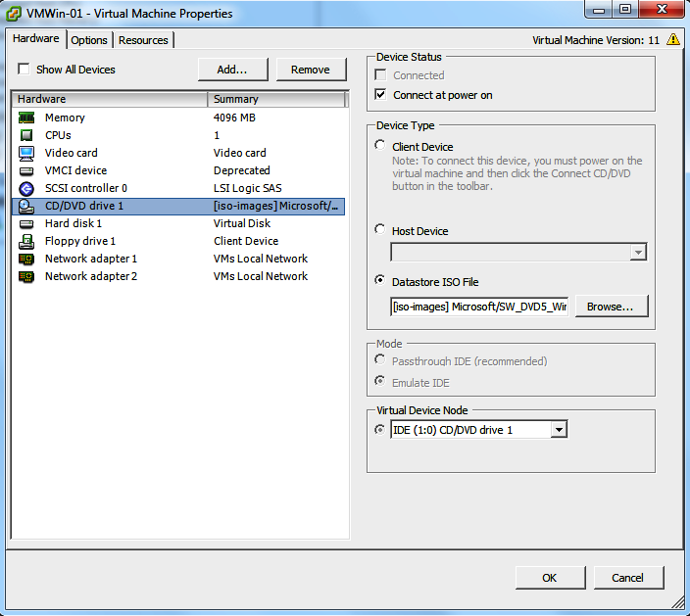Choose the Host Device radio option

point(380,230)
